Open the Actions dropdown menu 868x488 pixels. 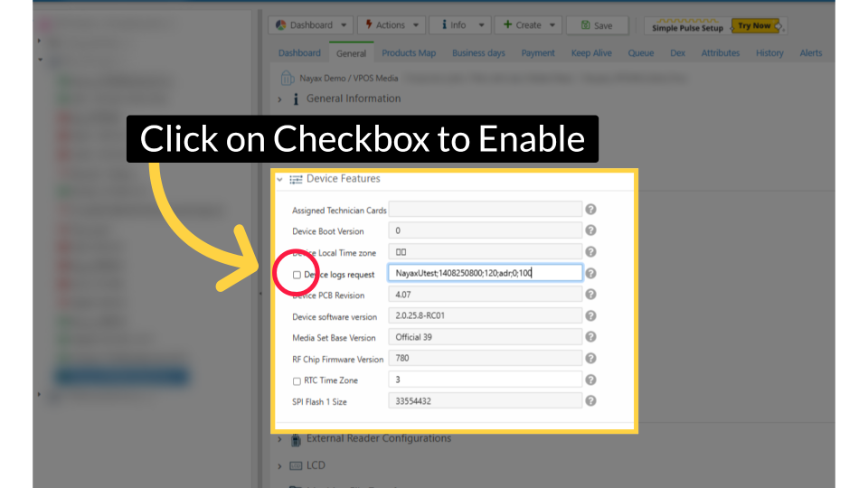[391, 25]
